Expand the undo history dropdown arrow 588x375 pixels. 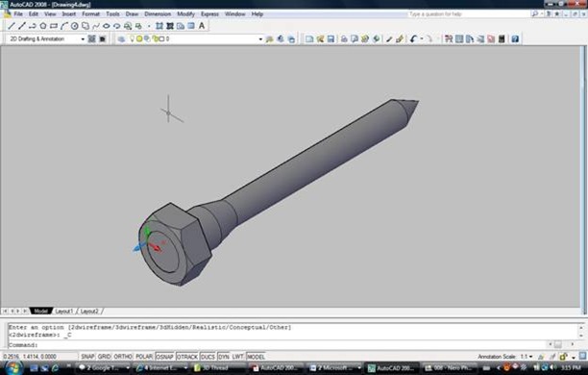point(422,38)
